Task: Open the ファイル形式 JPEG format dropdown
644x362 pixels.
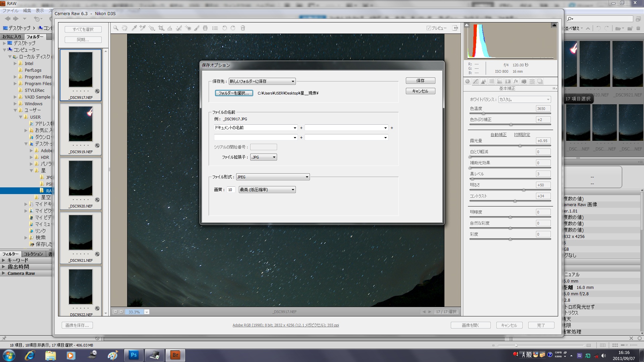Action: point(273,177)
